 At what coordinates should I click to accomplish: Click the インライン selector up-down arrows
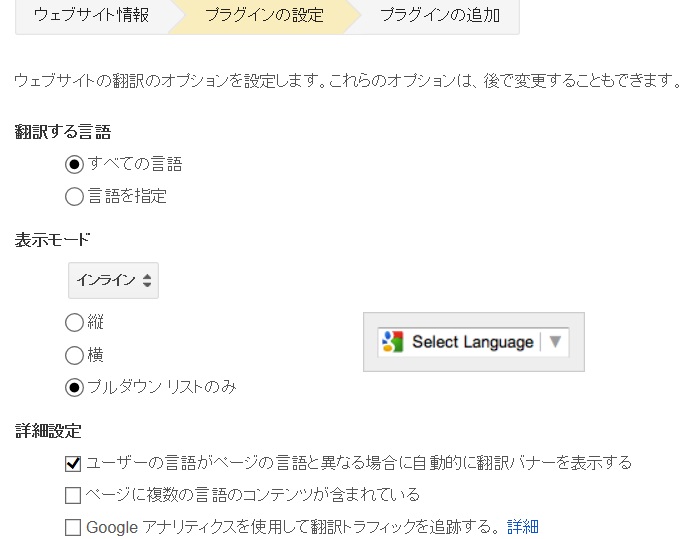[147, 281]
